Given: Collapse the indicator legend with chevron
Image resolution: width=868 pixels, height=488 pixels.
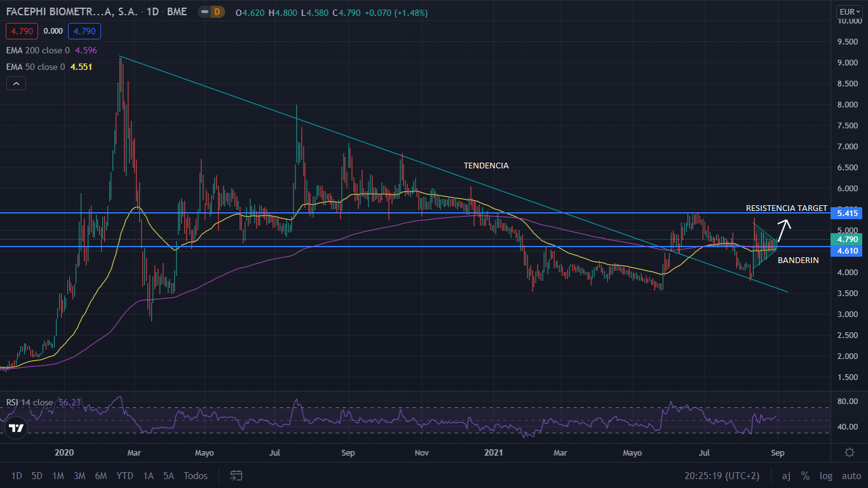Looking at the screenshot, I should [x=16, y=83].
